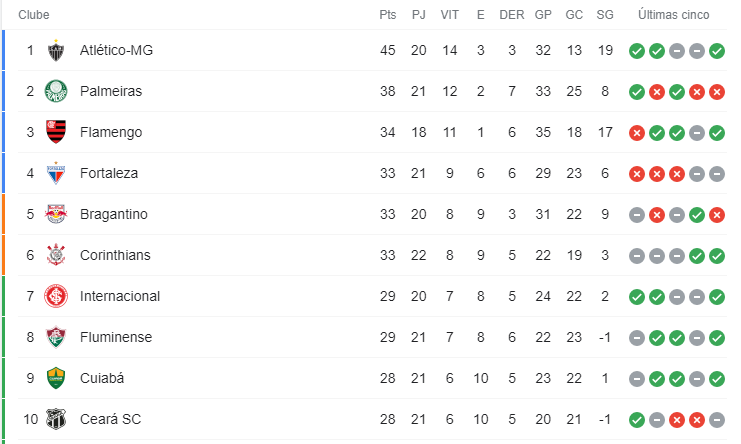Click the Cuiabá club crest
This screenshot has height=444, width=741.
click(x=56, y=378)
